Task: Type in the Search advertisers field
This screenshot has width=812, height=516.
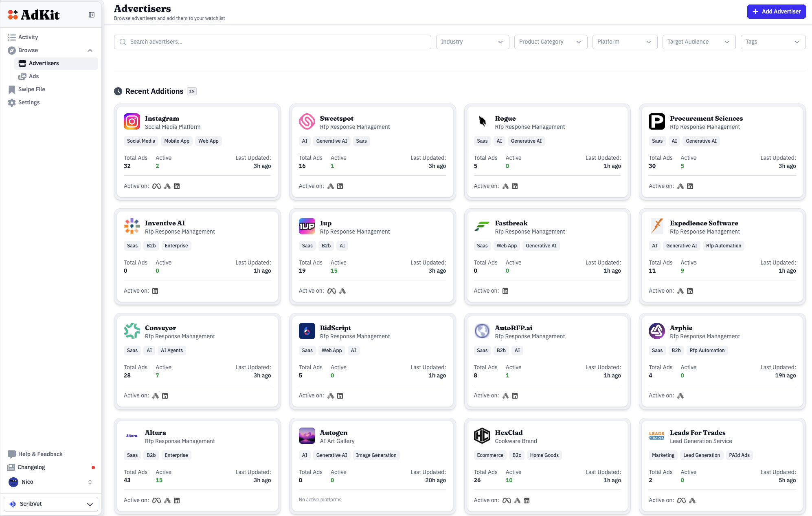Action: tap(272, 42)
